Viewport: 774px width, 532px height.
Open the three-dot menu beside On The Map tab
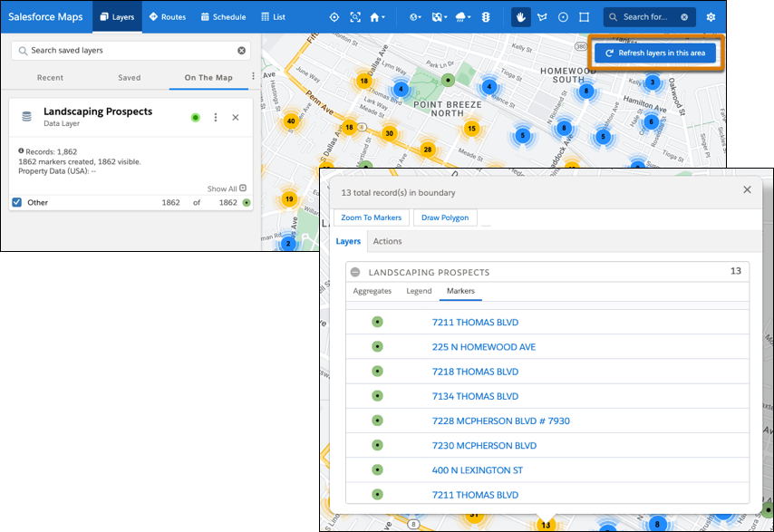[253, 76]
